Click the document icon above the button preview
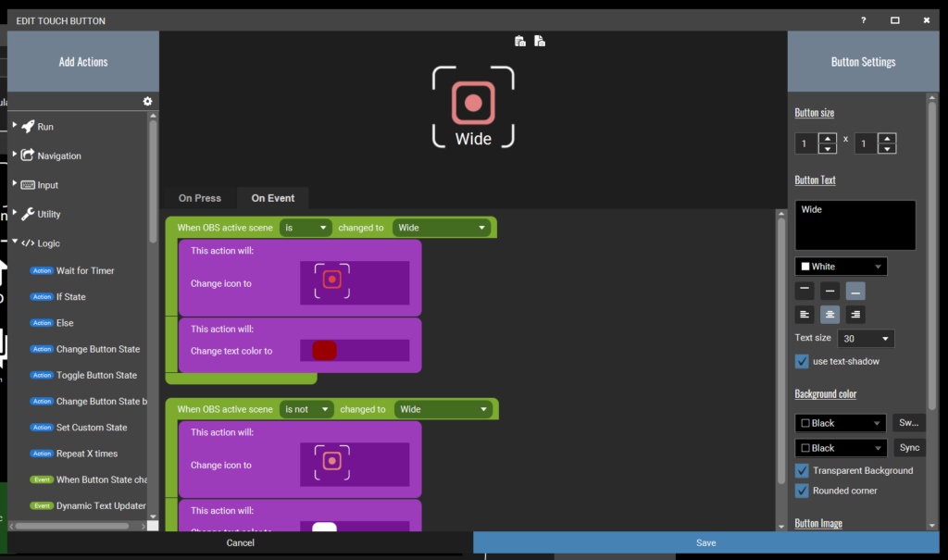Viewport: 948px width, 560px height. pos(540,41)
